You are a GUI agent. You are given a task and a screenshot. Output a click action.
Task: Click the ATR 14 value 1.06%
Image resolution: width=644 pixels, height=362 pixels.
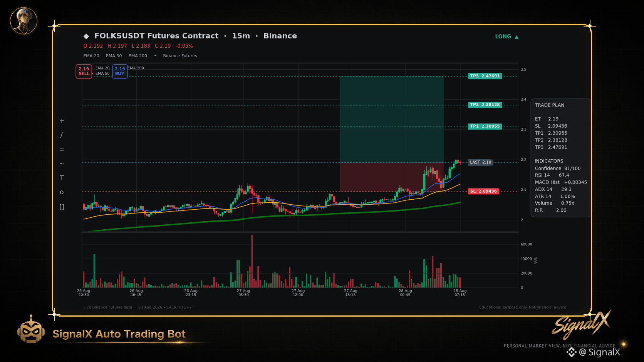click(567, 196)
